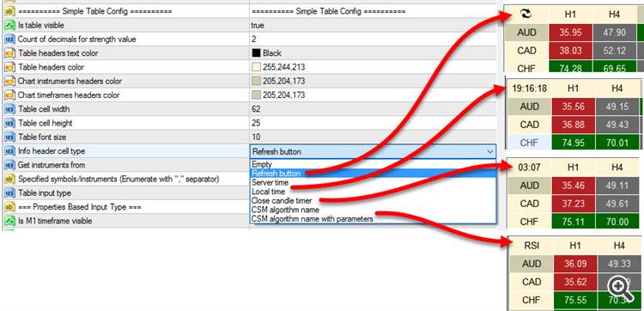Click the value '2' for count of decimals
Screen dimensions: 644x311
(253, 40)
